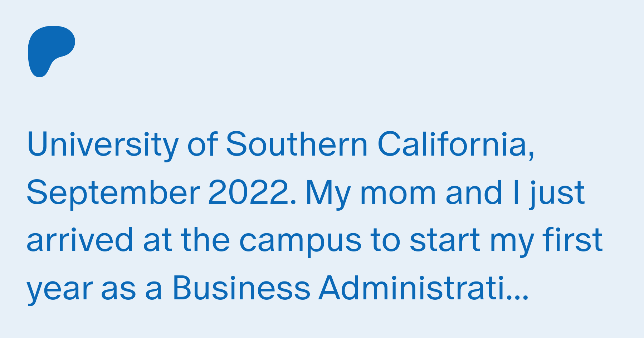Screen dimensions: 644x338
Task: Click the words "at the" on third line
Action: [186, 240]
